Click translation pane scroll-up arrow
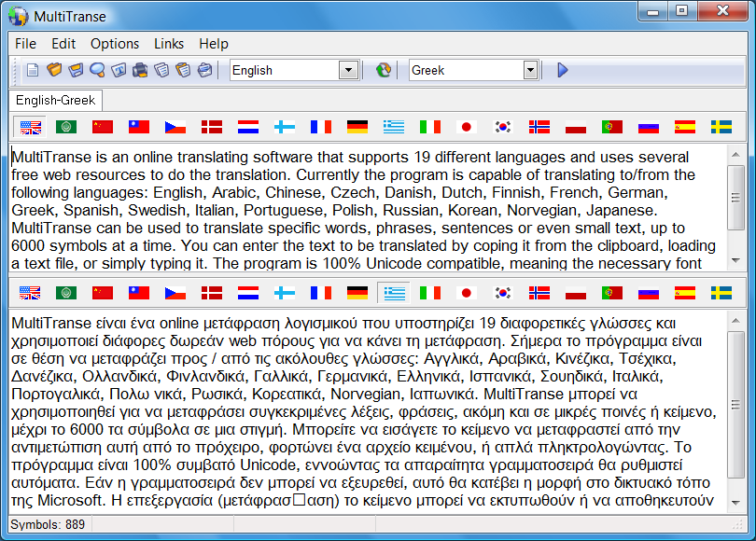The image size is (756, 541). pos(735,320)
